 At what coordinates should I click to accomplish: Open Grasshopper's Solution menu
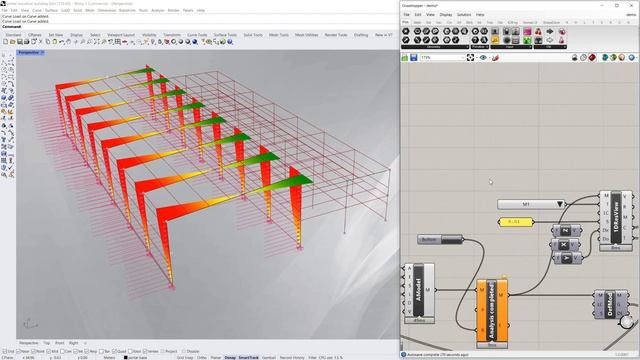pos(464,15)
